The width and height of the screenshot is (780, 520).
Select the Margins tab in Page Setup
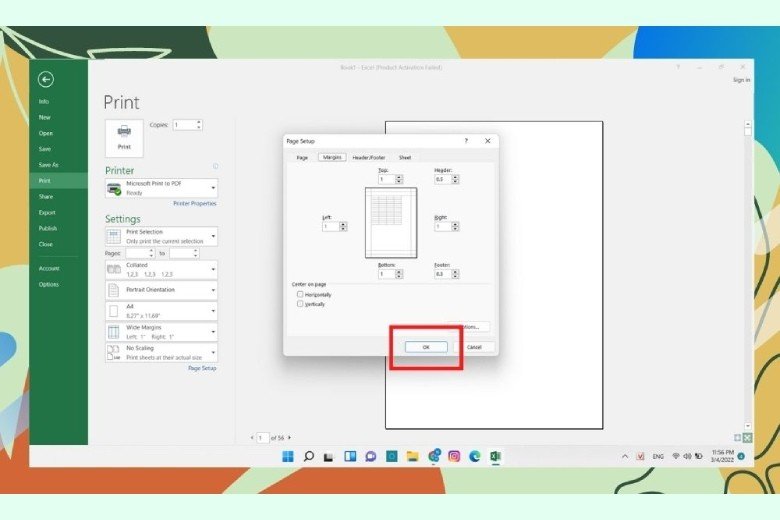click(x=332, y=157)
